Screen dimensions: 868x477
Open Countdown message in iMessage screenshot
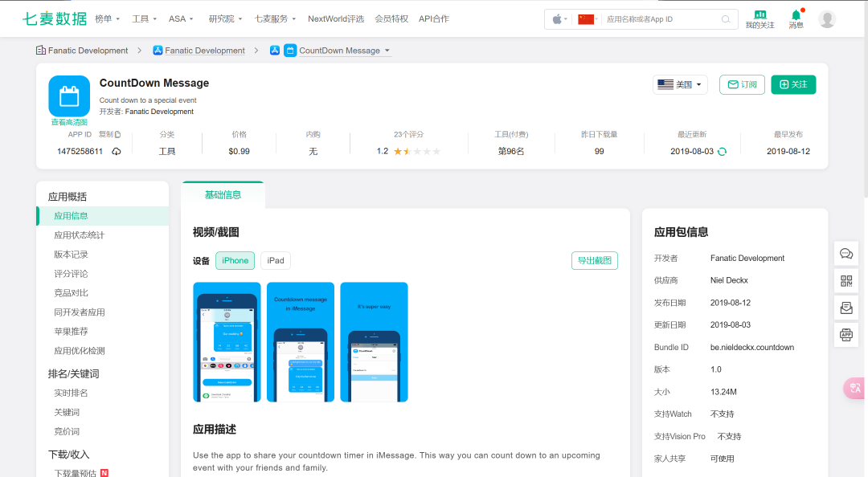point(301,342)
